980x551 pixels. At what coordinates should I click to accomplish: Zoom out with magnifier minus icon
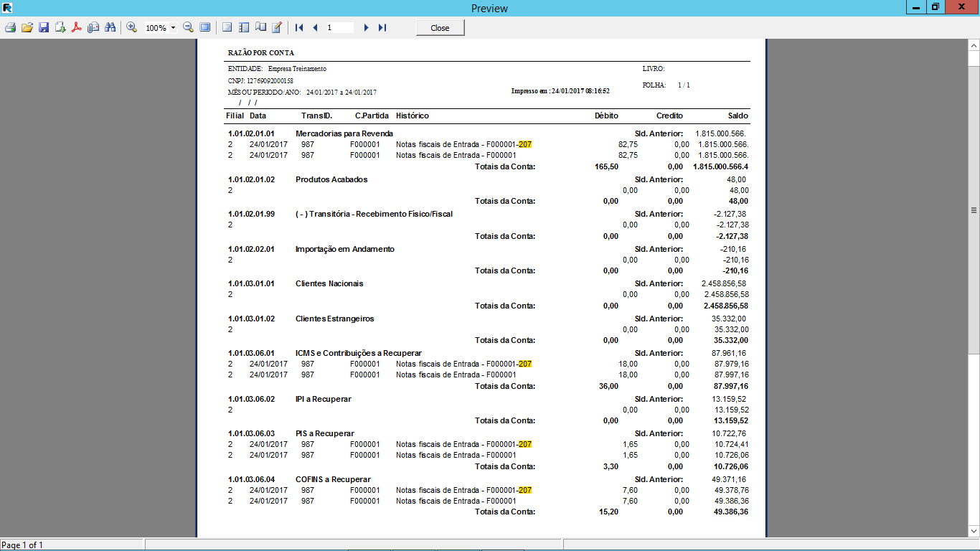[x=188, y=27]
